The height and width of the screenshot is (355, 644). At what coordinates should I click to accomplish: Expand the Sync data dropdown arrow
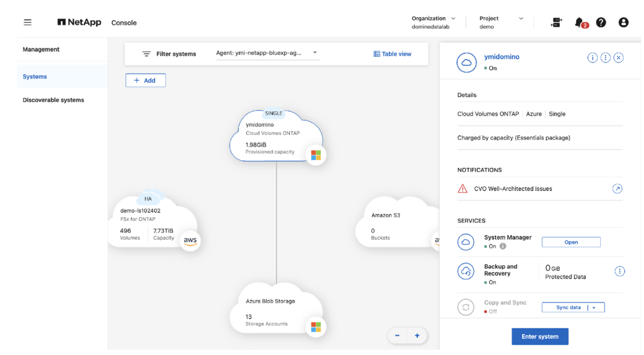[594, 308]
